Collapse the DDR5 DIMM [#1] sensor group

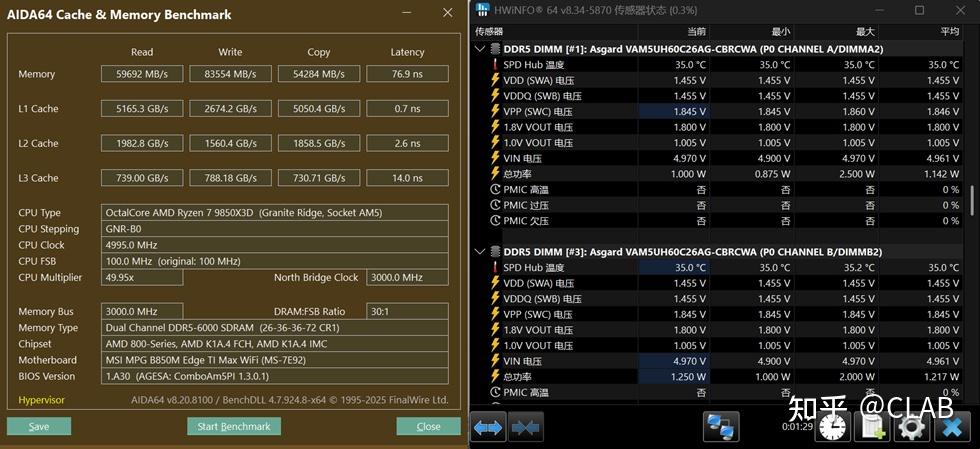click(480, 49)
